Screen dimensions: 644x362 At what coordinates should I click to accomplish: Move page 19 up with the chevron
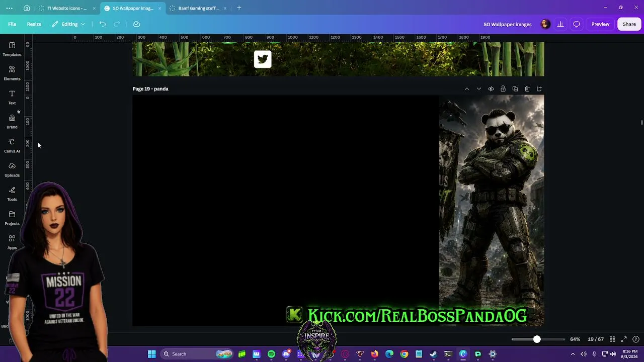(467, 89)
